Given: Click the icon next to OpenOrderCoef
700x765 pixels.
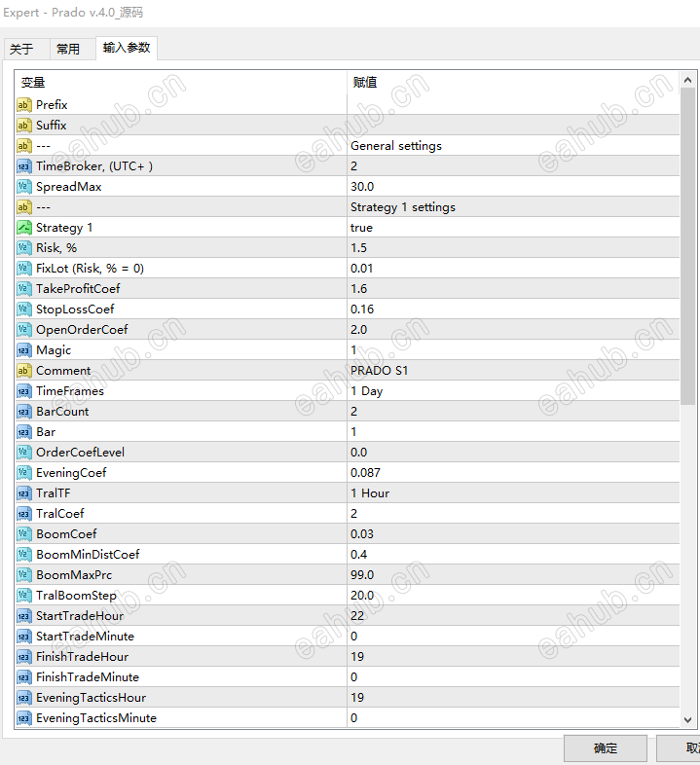Looking at the screenshot, I should [24, 330].
